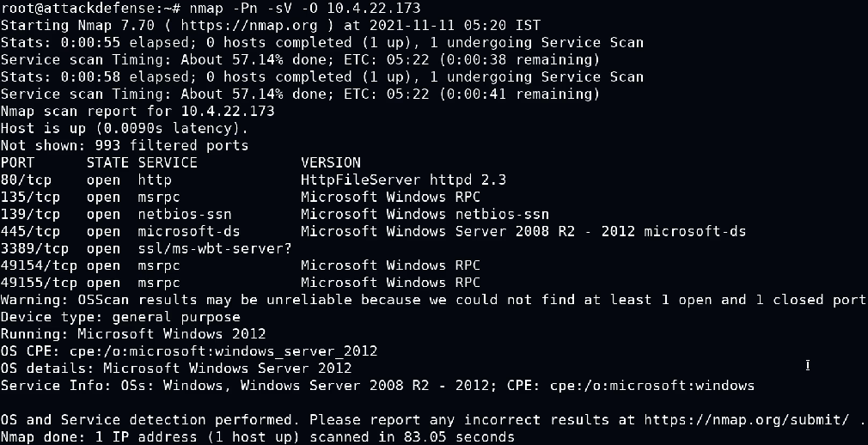Click the ssl/ms-wbt-server? service text

[215, 248]
